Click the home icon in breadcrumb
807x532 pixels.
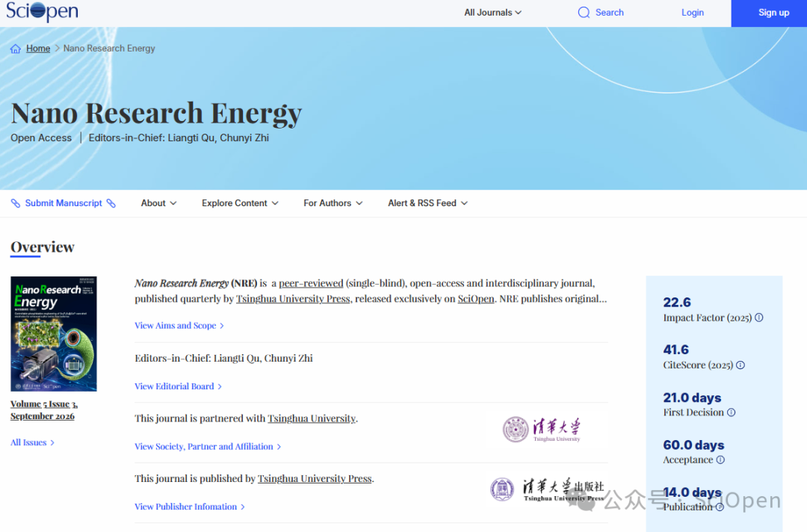[x=16, y=49]
